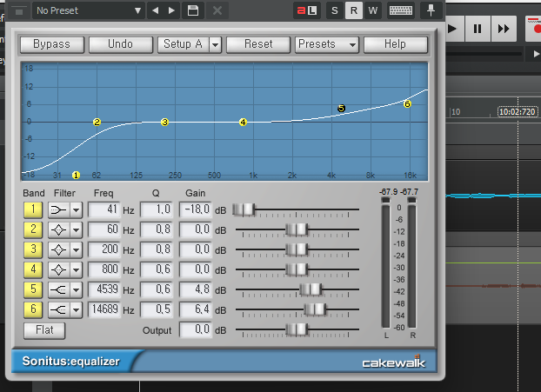
Task: Pin the plugin window
Action: coord(431,10)
